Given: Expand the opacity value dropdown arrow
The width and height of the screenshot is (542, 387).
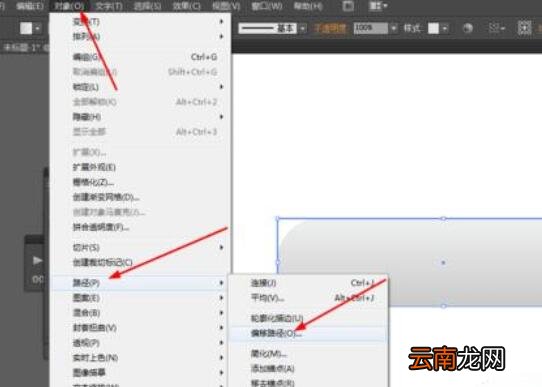Looking at the screenshot, I should pyautogui.click(x=394, y=28).
